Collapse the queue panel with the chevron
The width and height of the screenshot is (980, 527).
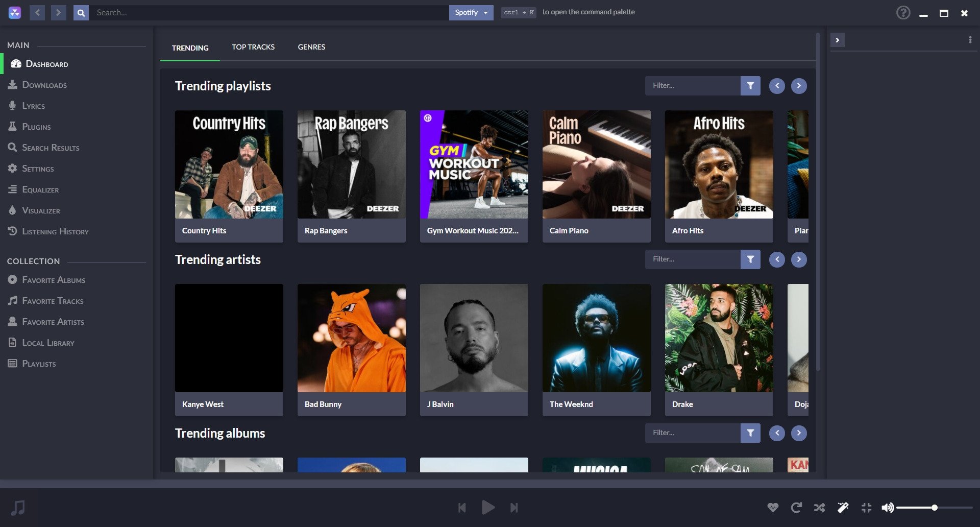tap(838, 40)
